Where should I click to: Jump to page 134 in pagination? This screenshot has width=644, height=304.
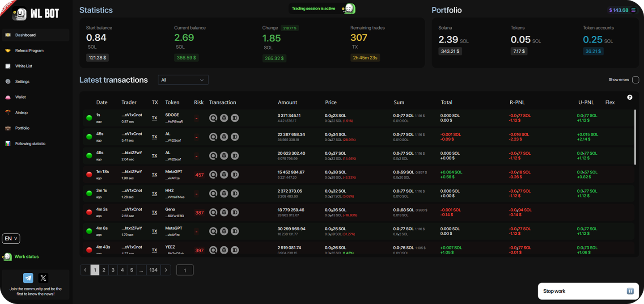pyautogui.click(x=153, y=270)
